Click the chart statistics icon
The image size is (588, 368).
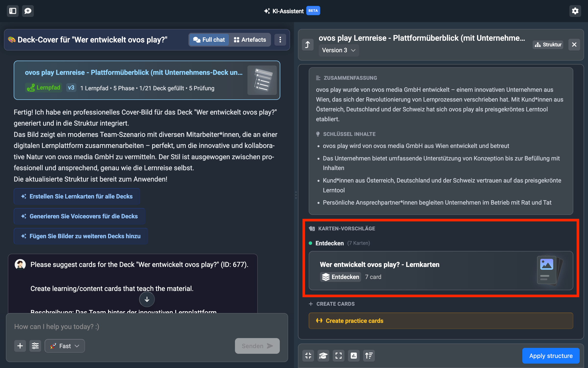pyautogui.click(x=354, y=356)
